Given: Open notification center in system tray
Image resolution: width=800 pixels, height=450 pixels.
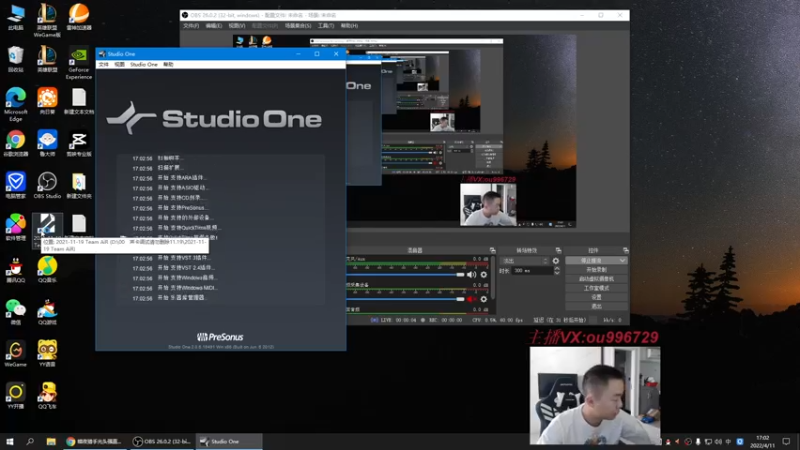Looking at the screenshot, I should click(786, 441).
